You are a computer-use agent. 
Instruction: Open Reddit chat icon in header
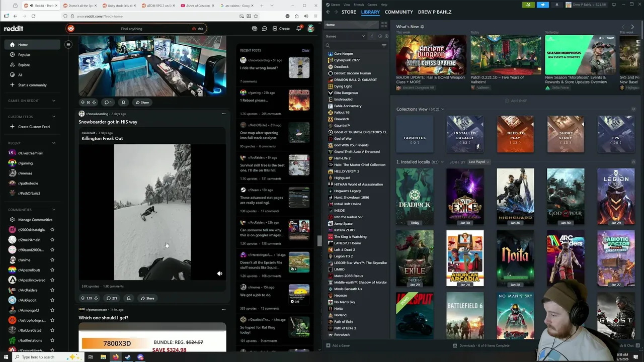tap(264, 29)
